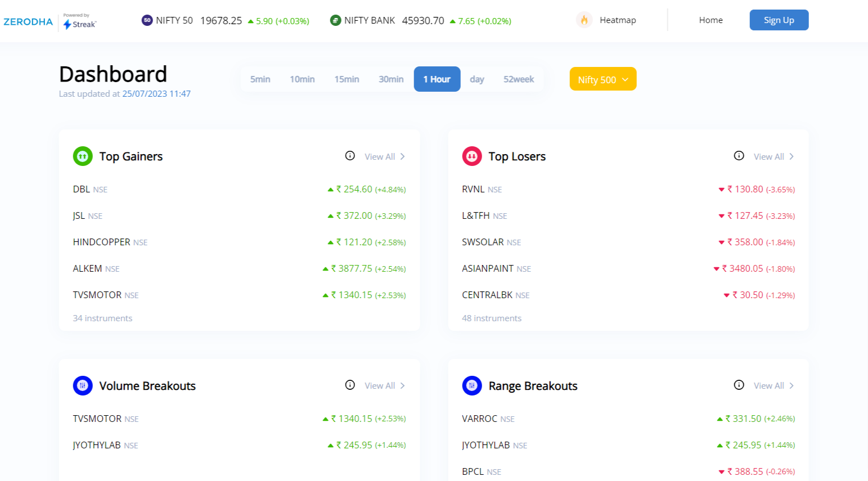Switch to the 10min timeframe
The height and width of the screenshot is (481, 868).
pyautogui.click(x=302, y=79)
